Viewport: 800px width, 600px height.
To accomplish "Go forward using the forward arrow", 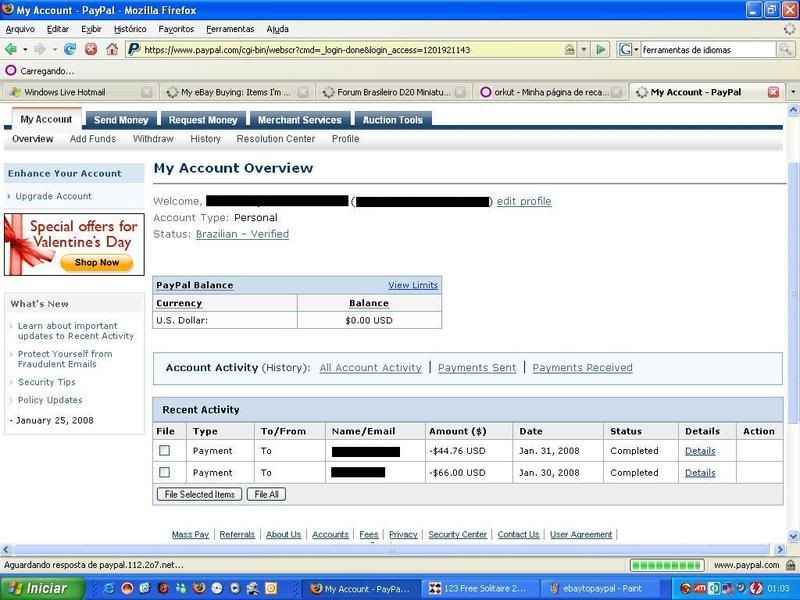I will coord(40,49).
